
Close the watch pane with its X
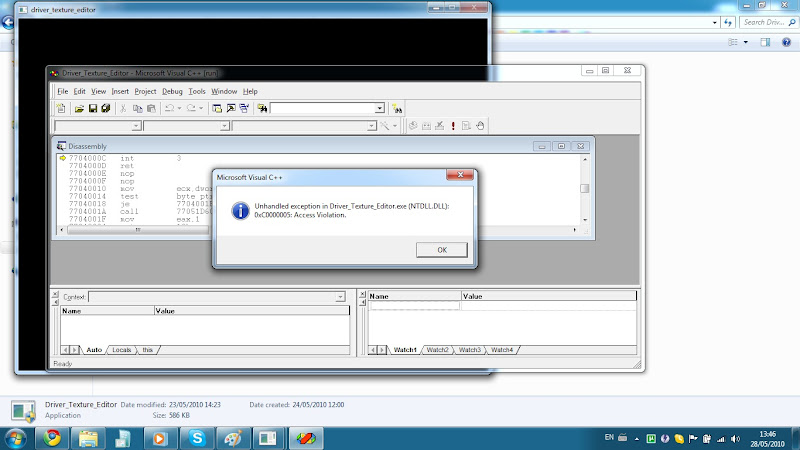coord(363,294)
